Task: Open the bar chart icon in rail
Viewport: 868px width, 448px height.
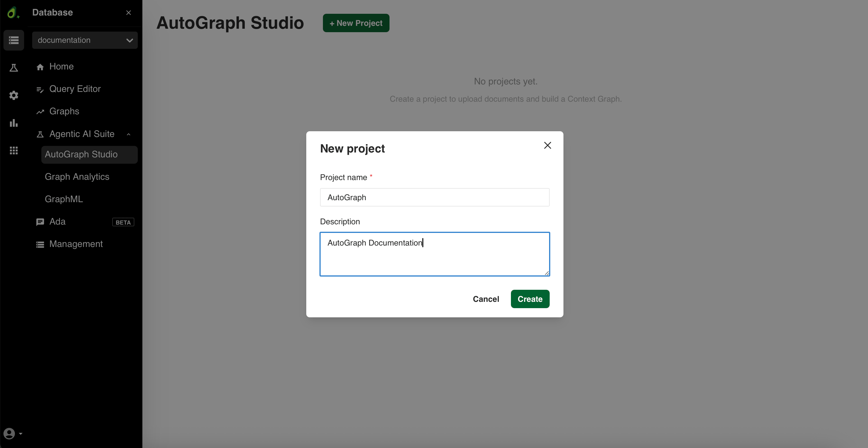Action: 14,123
